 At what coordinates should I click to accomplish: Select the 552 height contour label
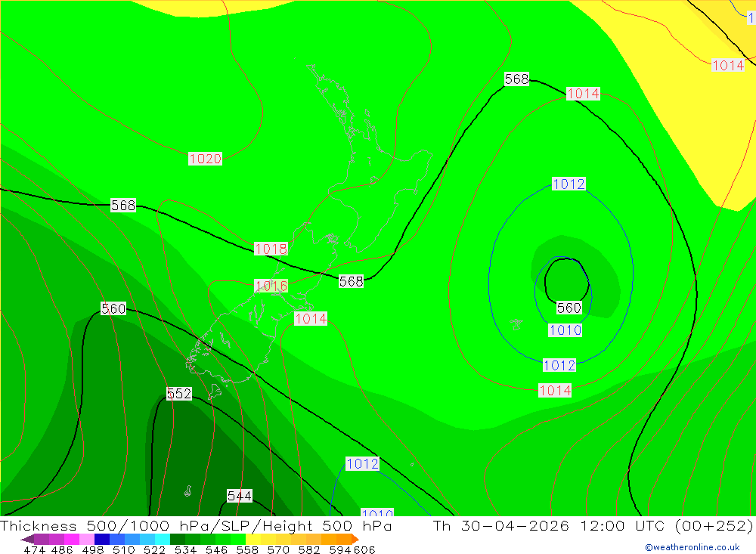point(179,394)
